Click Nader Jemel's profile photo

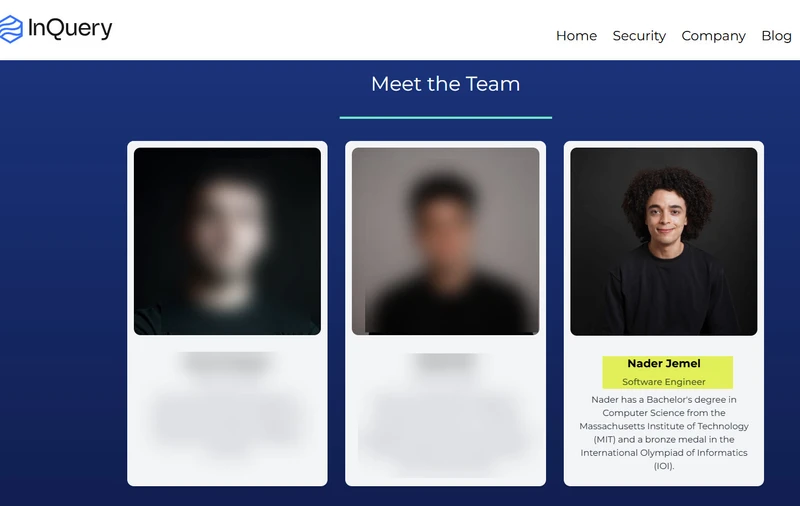point(664,241)
